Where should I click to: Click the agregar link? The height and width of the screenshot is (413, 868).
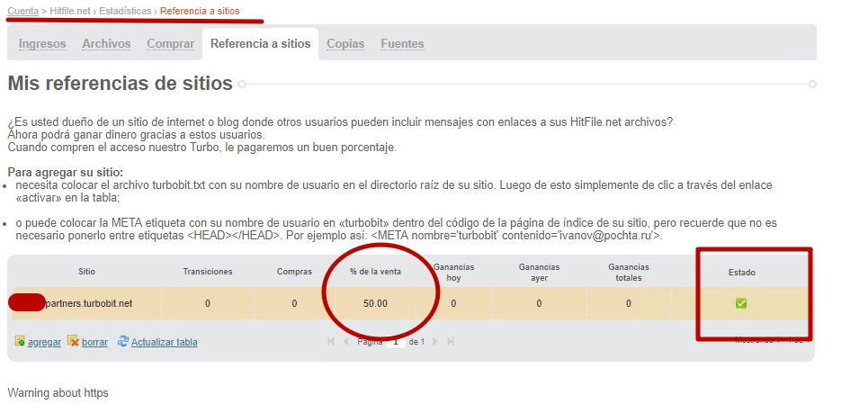click(44, 342)
